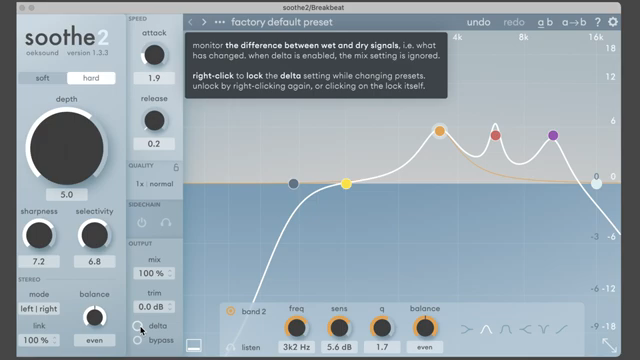
Task: Click the redo button
Action: click(514, 22)
